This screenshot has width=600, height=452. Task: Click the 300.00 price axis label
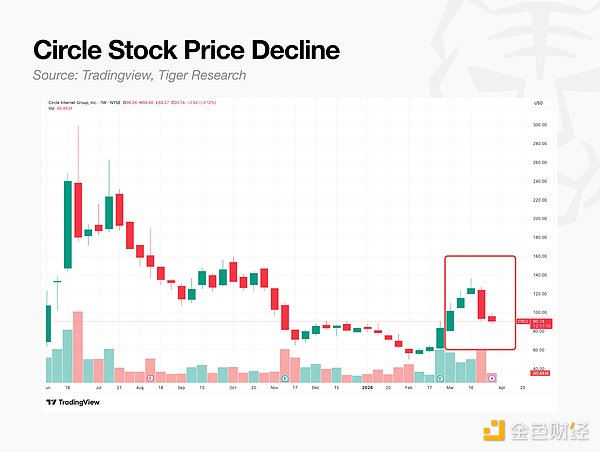pos(541,124)
